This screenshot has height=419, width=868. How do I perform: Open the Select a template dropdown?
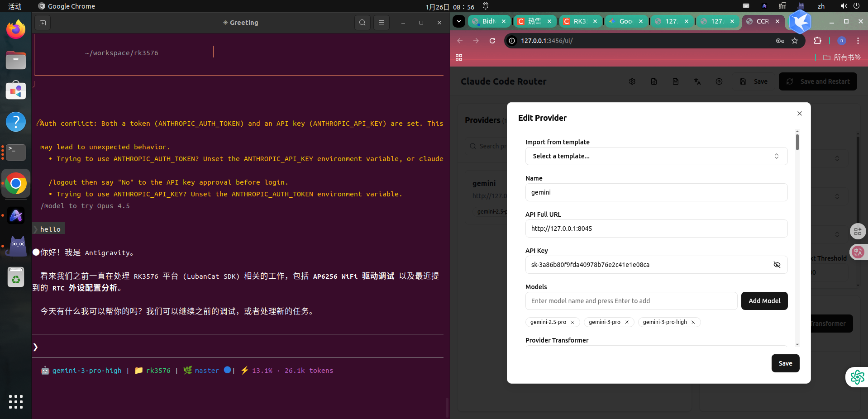tap(656, 156)
